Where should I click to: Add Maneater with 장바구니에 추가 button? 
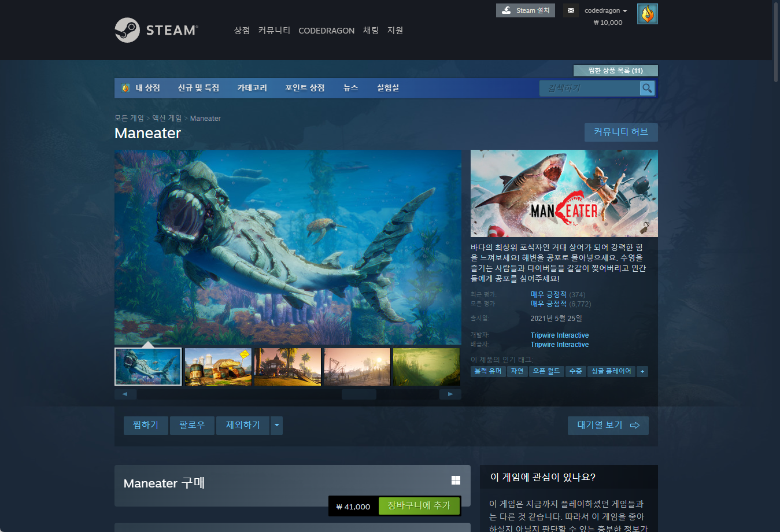tap(419, 505)
